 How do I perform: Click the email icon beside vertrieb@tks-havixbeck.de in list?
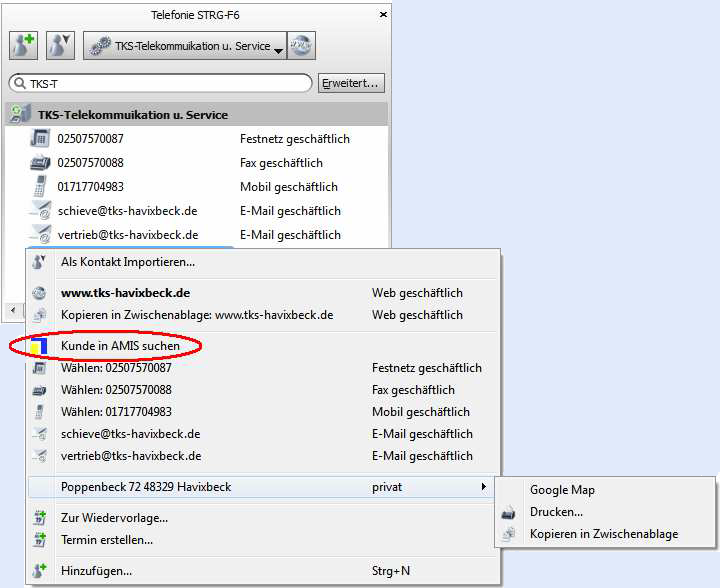click(40, 234)
